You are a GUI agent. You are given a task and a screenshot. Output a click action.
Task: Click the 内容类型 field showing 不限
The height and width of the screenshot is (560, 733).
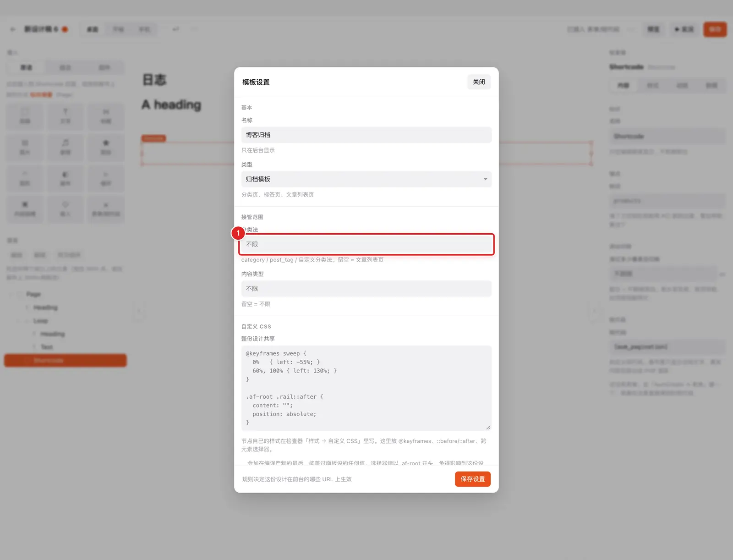pyautogui.click(x=366, y=289)
